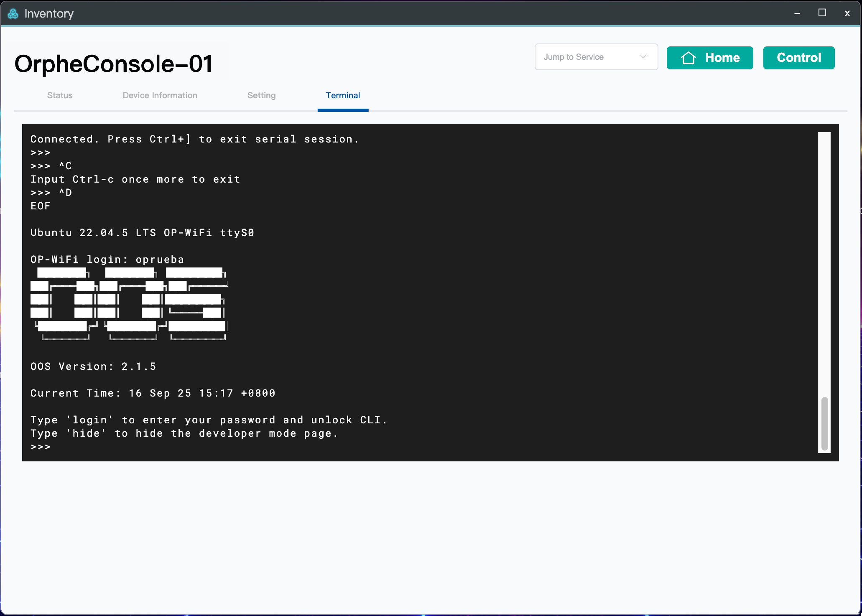Screen dimensions: 862x616
Task: Click the Home button label
Action: coord(722,58)
